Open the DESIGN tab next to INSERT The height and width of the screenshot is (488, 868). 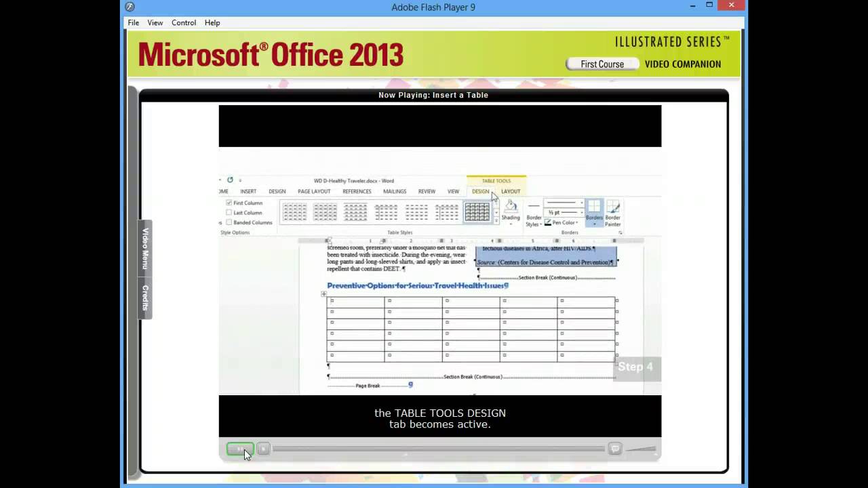[277, 192]
